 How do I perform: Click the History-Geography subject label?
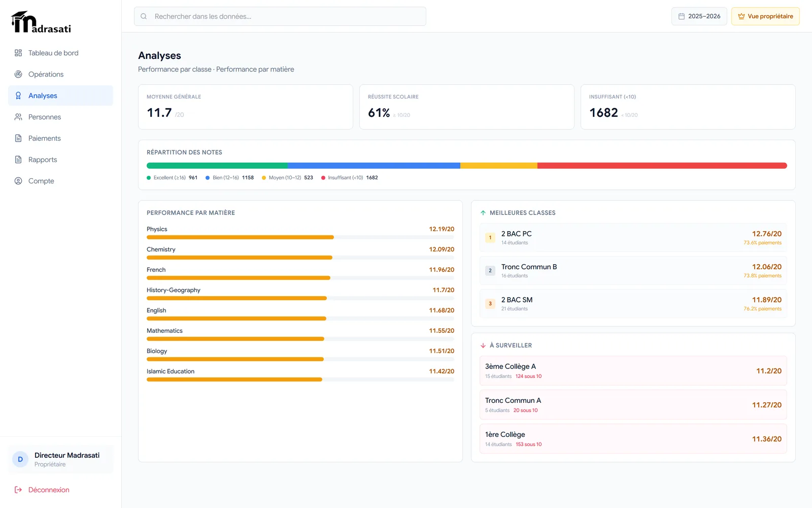[x=174, y=290]
